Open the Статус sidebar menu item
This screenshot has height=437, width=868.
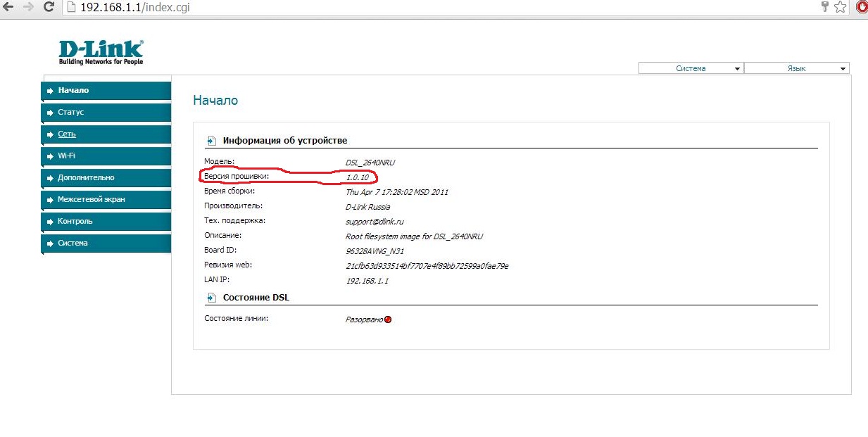click(x=106, y=113)
